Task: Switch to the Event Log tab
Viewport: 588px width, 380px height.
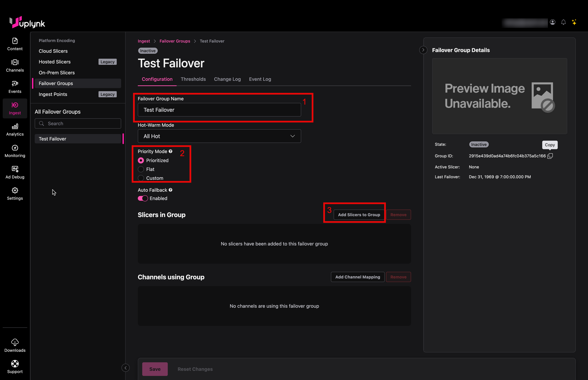Action: pyautogui.click(x=260, y=79)
